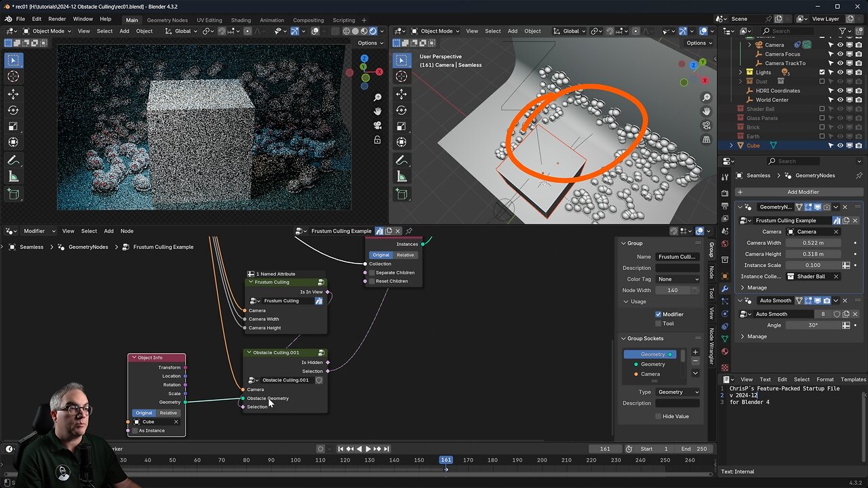The image size is (868, 488).
Task: Select Relative on the Object Info node
Action: (x=168, y=413)
